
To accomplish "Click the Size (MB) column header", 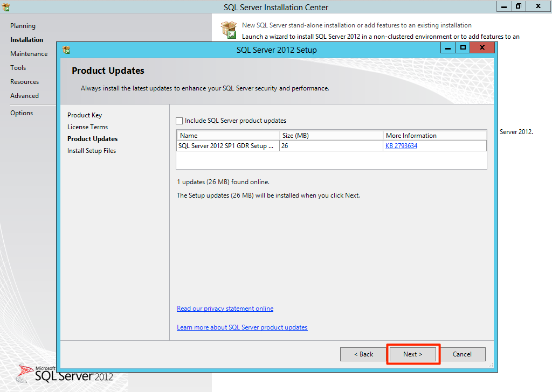I will click(x=332, y=135).
